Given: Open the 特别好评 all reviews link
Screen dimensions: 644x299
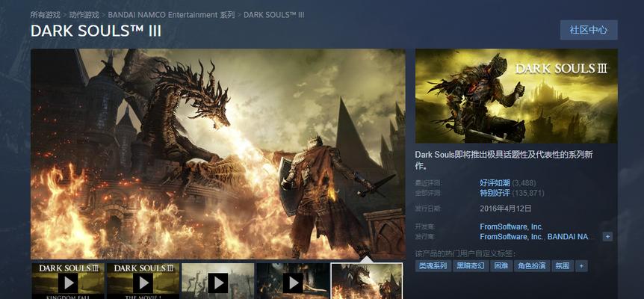Looking at the screenshot, I should pyautogui.click(x=495, y=193).
